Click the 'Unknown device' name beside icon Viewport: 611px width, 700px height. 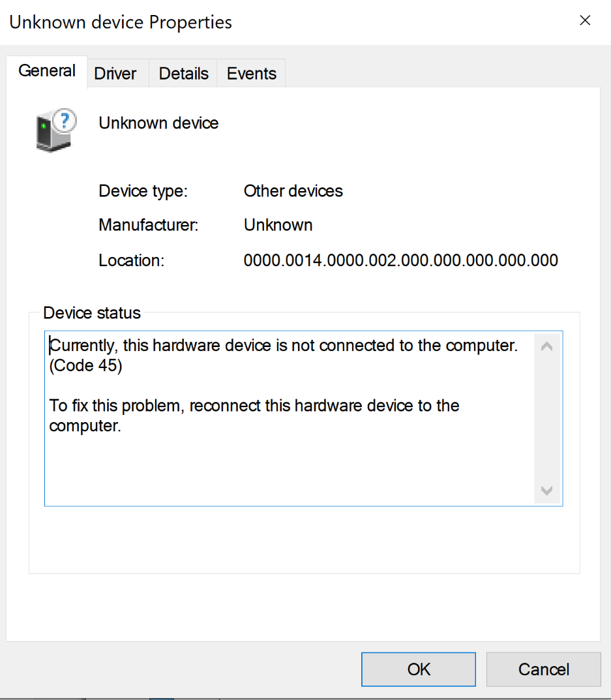158,123
